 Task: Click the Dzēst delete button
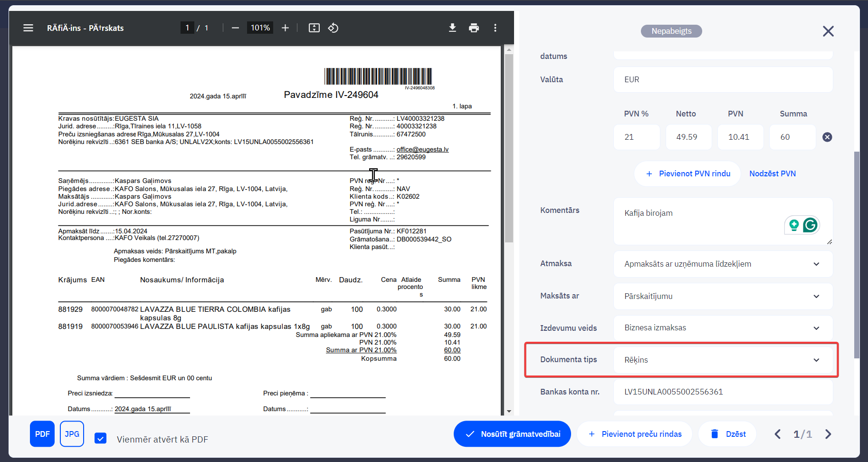tap(727, 434)
